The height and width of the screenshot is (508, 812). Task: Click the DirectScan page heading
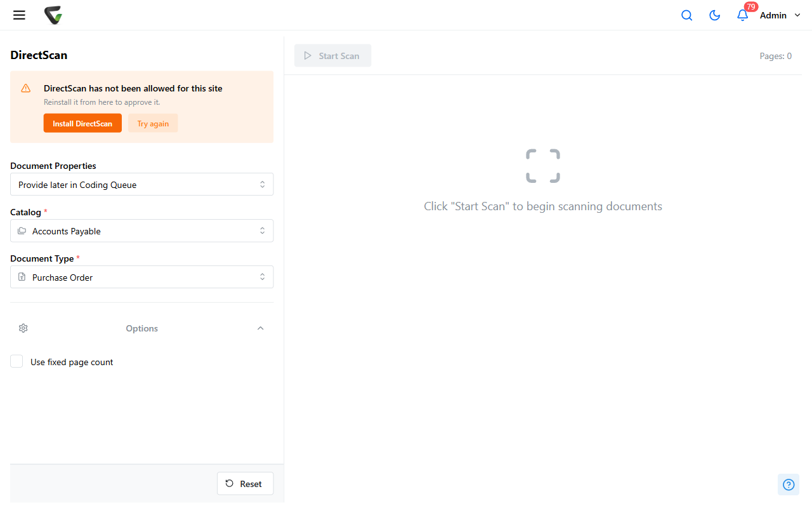point(39,55)
